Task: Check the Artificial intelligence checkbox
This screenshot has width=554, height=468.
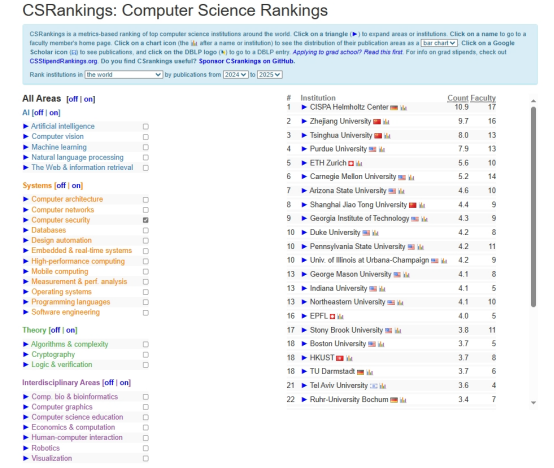Action: (146, 126)
